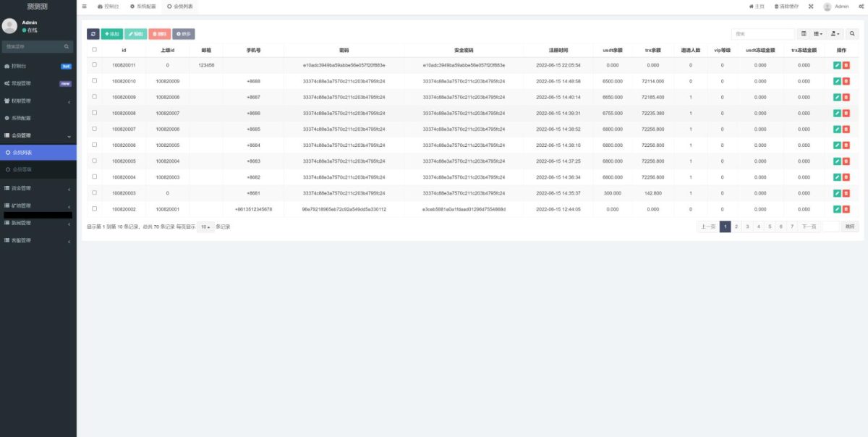The width and height of the screenshot is (868, 437).
Task: Edit the member row with id 100820010
Action: [837, 81]
